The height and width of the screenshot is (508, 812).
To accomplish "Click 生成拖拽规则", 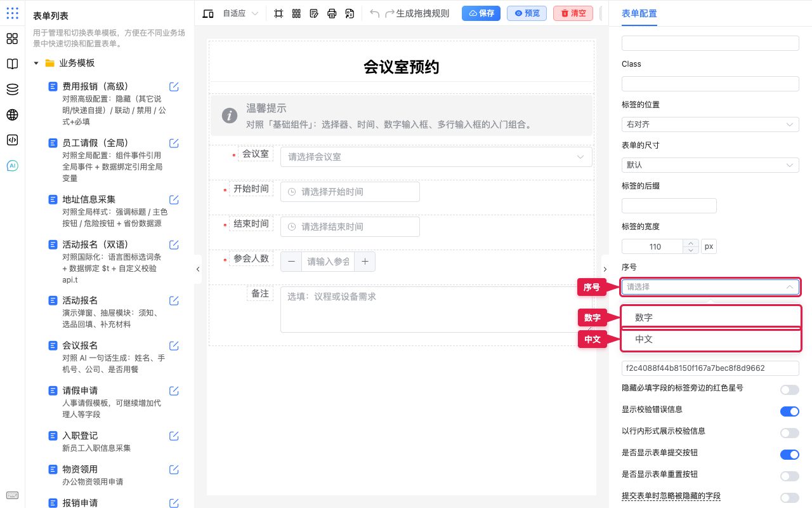I will pyautogui.click(x=422, y=13).
